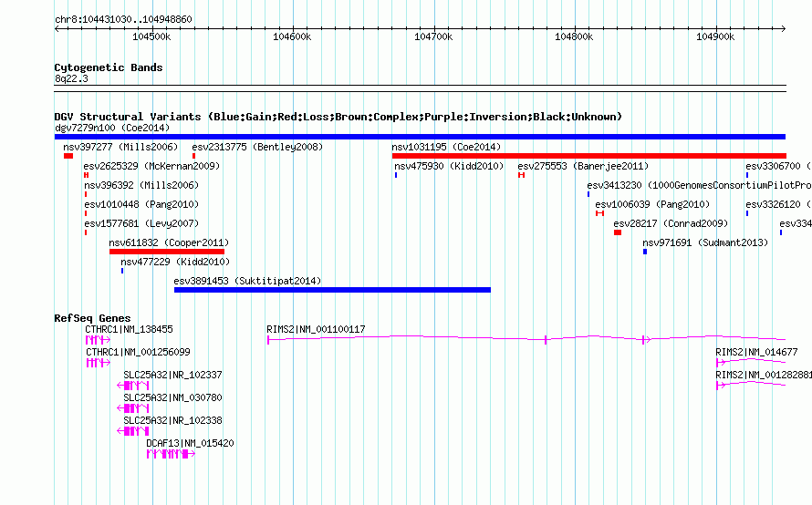
Task: Click the DCAF13 NM_015420 gene glyph
Action: click(171, 454)
